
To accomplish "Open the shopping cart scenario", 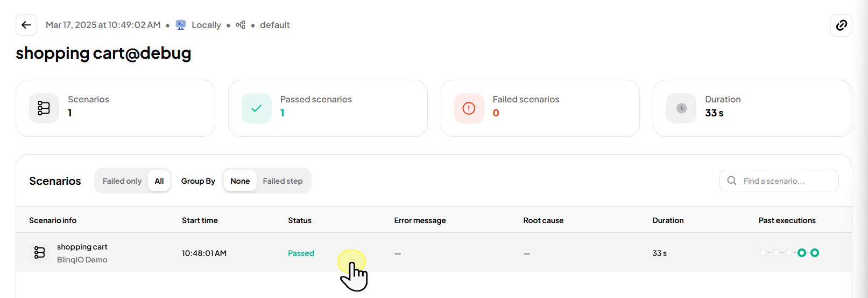I will point(82,247).
